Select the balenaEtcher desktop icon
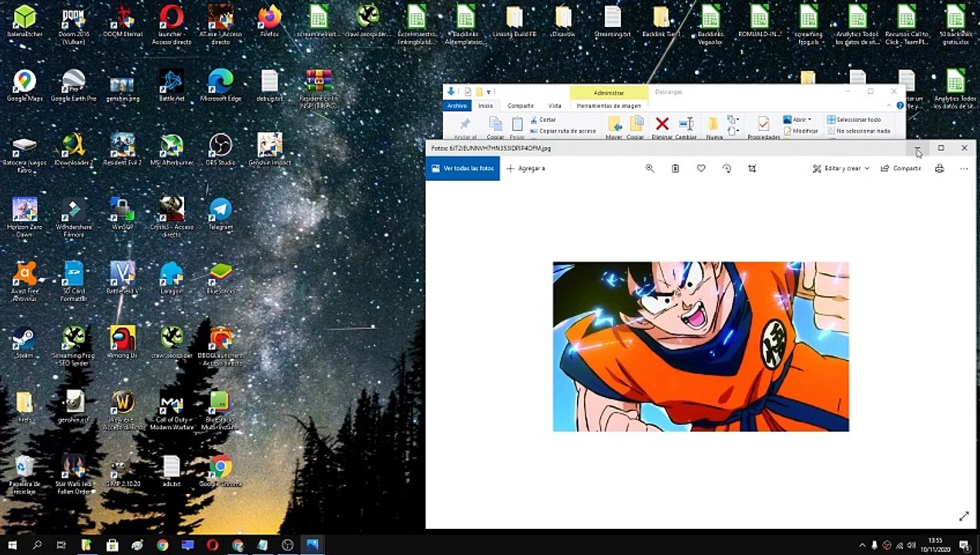 (x=25, y=22)
